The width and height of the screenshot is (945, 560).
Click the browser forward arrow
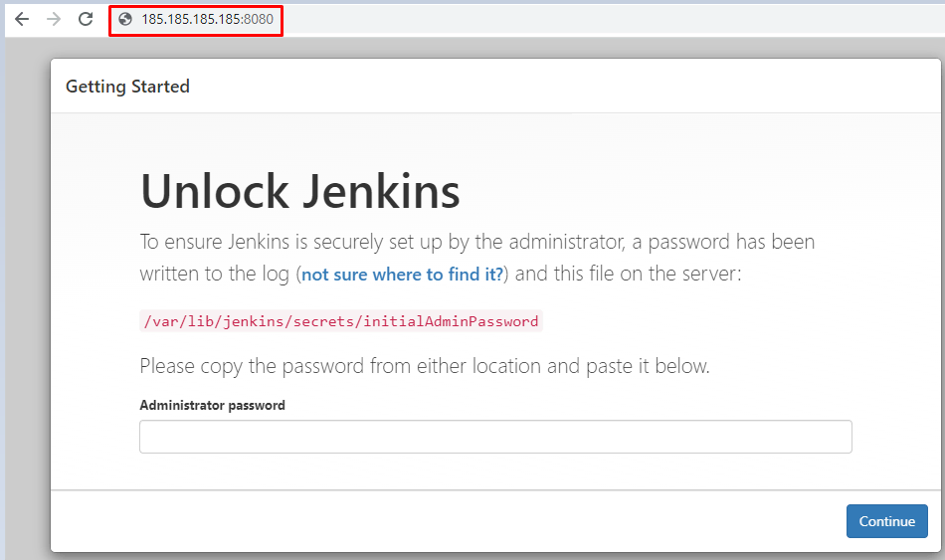(x=54, y=19)
